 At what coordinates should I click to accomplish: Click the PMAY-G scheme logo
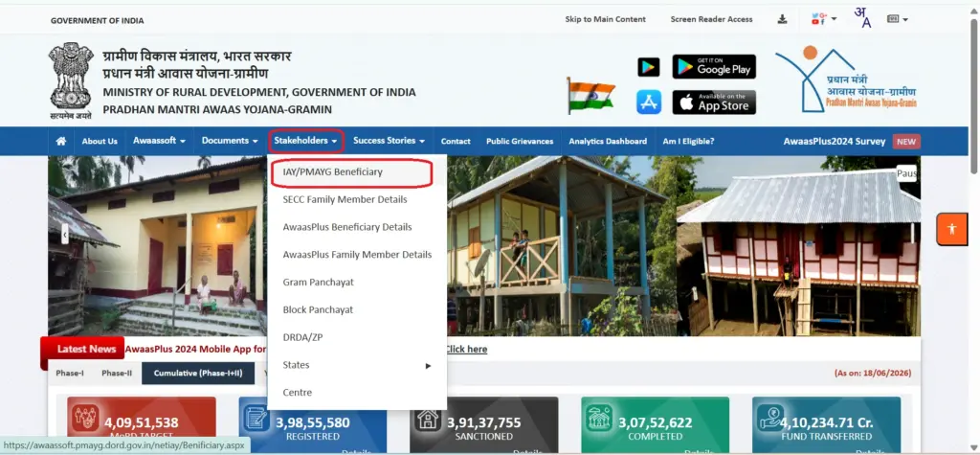pyautogui.click(x=845, y=79)
